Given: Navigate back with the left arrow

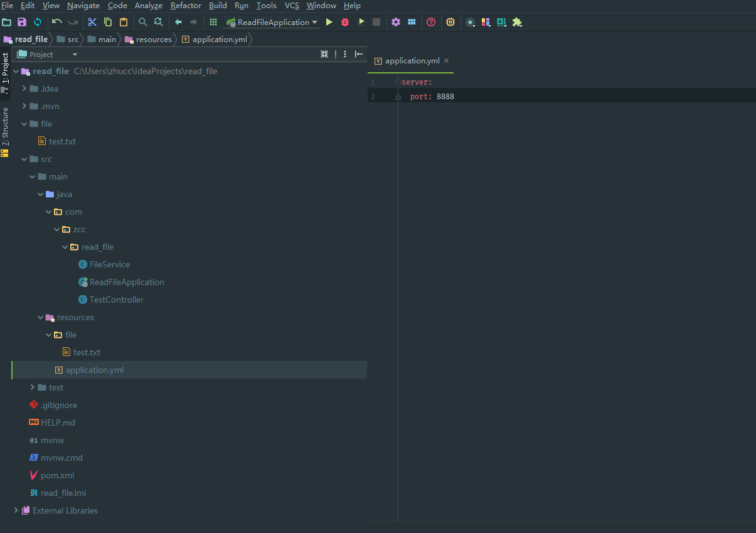Looking at the screenshot, I should pyautogui.click(x=178, y=22).
